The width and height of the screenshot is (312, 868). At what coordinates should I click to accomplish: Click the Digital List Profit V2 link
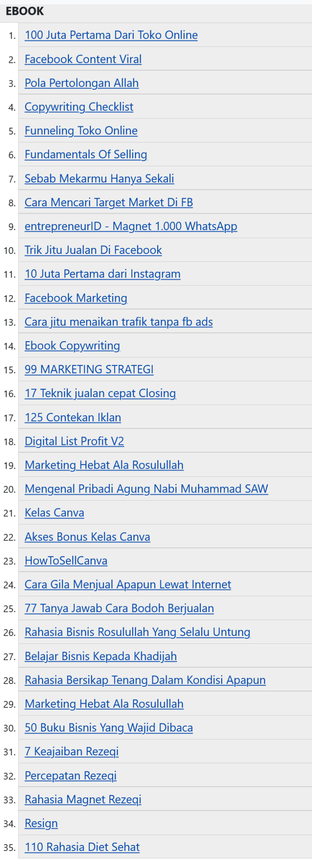(x=74, y=441)
